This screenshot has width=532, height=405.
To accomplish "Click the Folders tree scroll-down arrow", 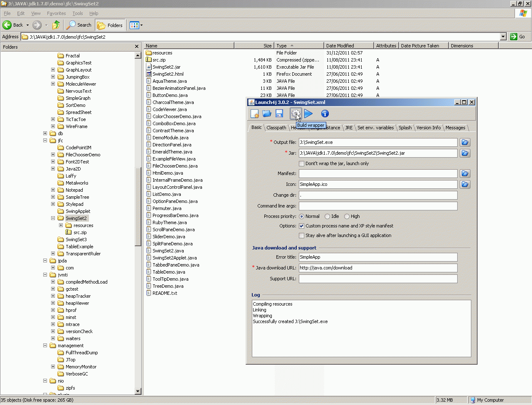I will pyautogui.click(x=138, y=391).
